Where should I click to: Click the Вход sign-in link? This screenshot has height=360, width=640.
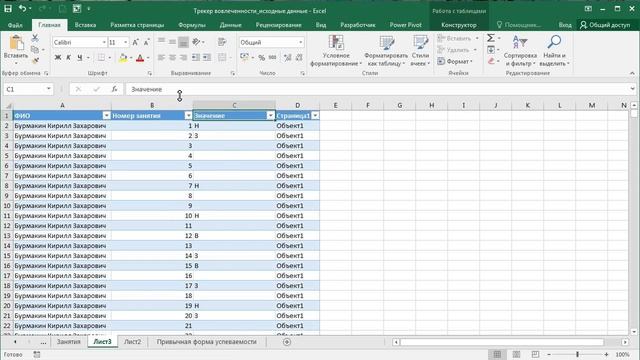coord(565,25)
